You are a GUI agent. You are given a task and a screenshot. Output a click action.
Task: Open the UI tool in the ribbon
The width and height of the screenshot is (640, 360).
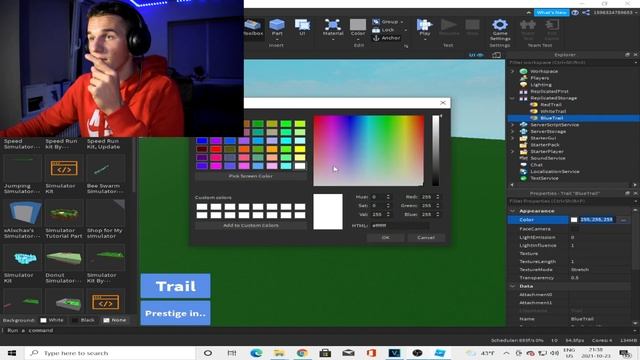point(302,27)
